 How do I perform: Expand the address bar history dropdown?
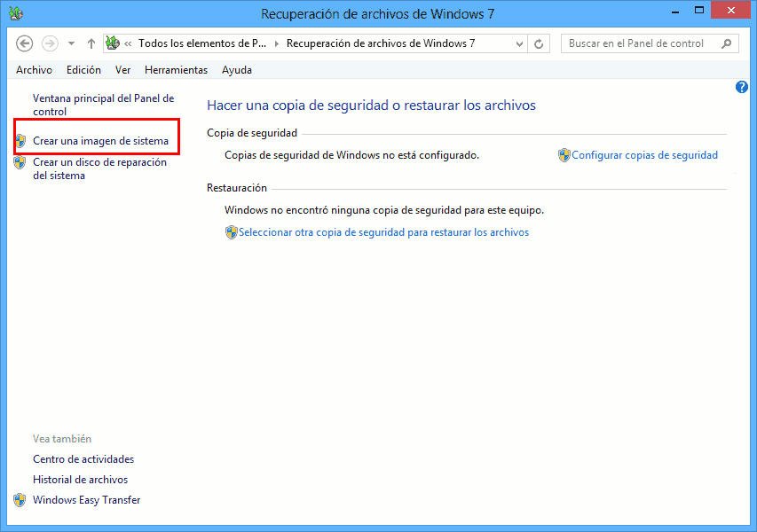(x=519, y=44)
